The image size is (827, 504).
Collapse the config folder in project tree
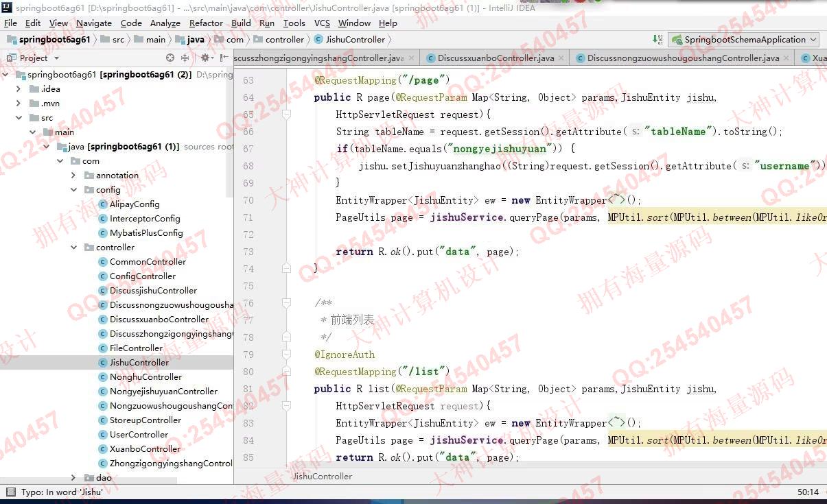73,190
